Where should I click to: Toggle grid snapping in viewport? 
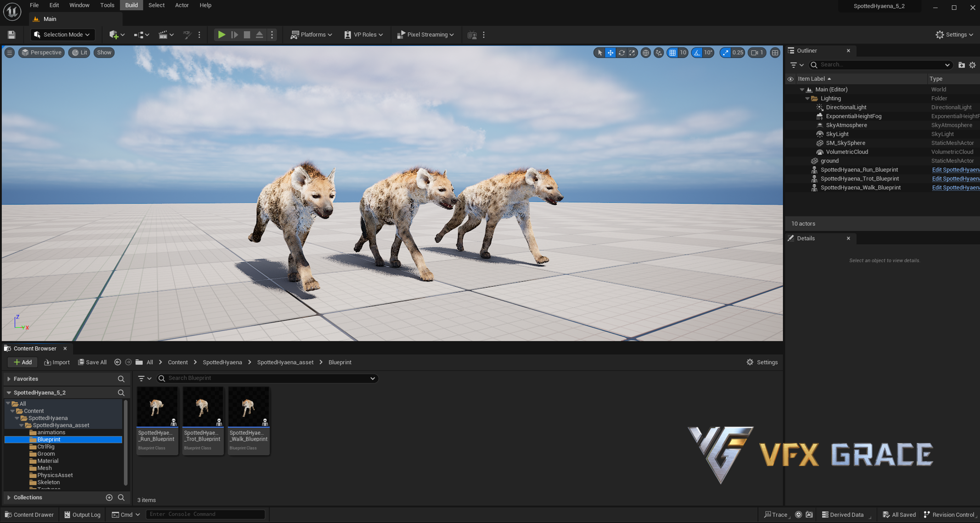point(673,52)
